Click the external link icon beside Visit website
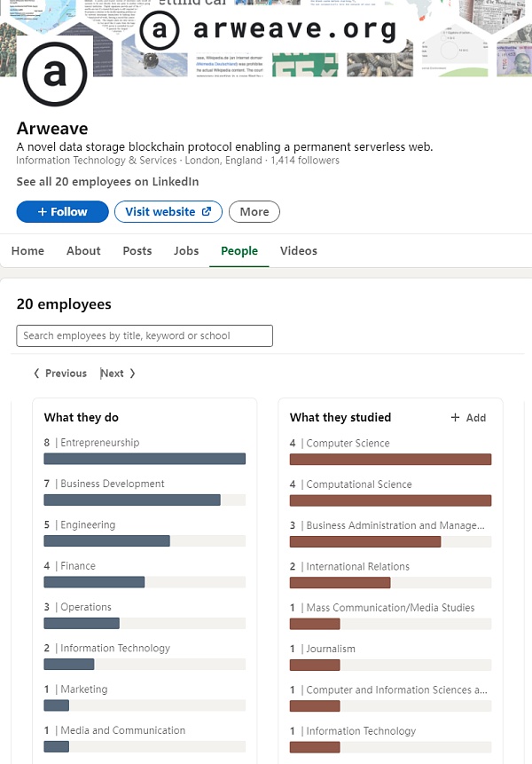The image size is (532, 764). (x=207, y=212)
